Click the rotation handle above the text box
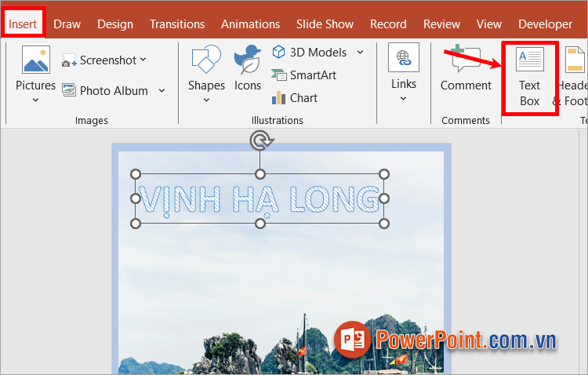This screenshot has width=588, height=375. point(260,140)
